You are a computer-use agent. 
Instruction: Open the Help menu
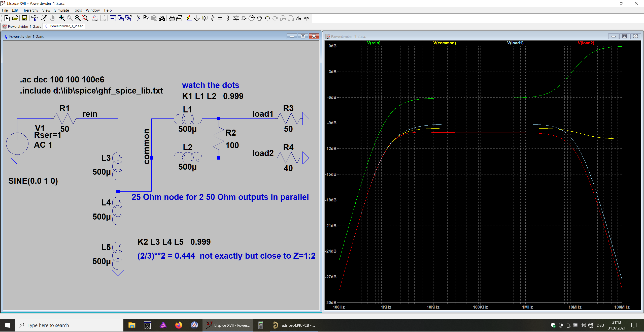click(x=108, y=10)
